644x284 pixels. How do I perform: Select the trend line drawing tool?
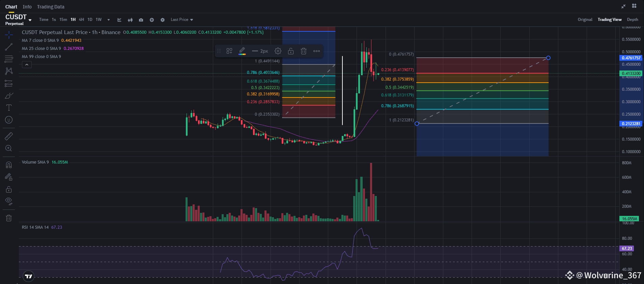9,47
